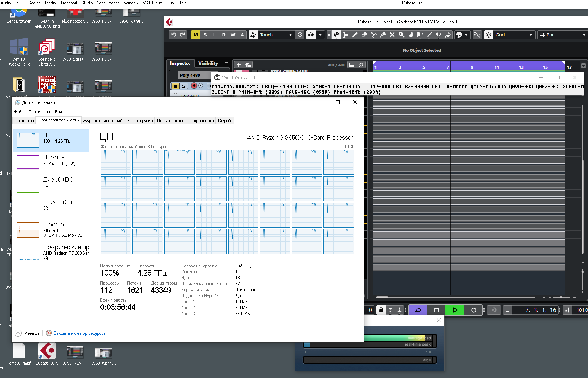Click the Stop button in transport
Viewport: 588px width, 378px height.
point(437,310)
